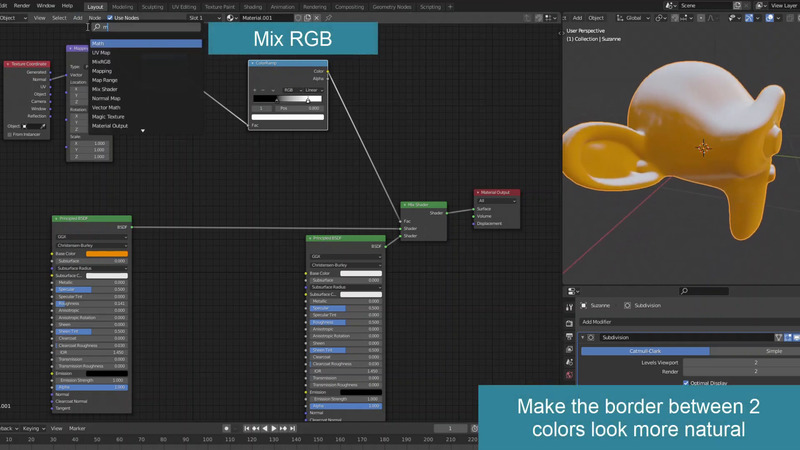Click the show gizmo icon in viewport header
This screenshot has width=800, height=450.
[748, 18]
